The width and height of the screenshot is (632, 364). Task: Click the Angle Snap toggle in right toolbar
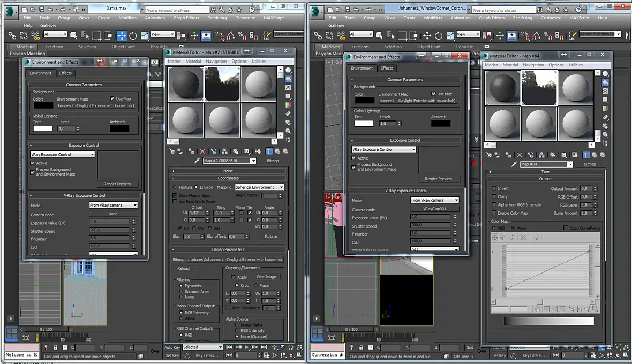(x=536, y=35)
